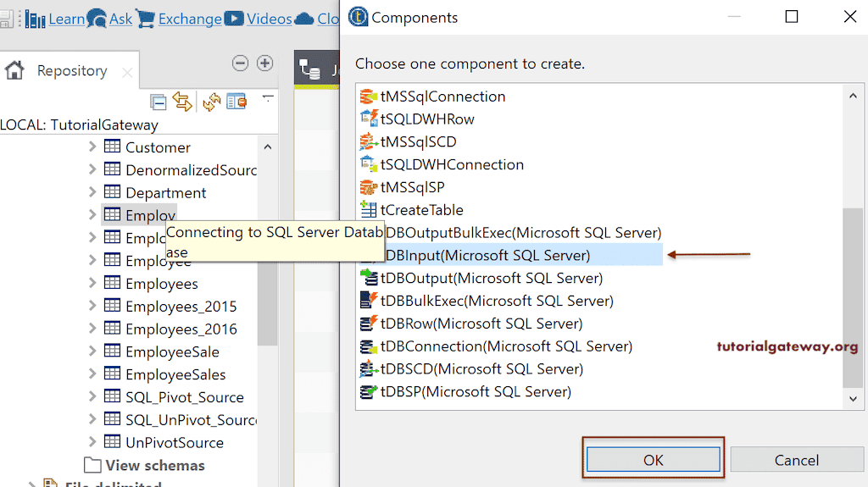Click the link-with-editor arrows icon
The width and height of the screenshot is (868, 487).
click(182, 102)
